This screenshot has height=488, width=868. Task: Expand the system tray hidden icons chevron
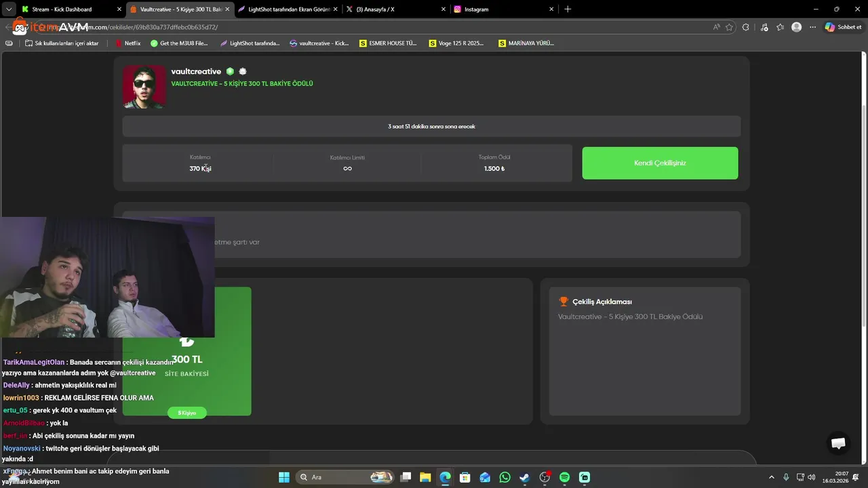(x=772, y=477)
